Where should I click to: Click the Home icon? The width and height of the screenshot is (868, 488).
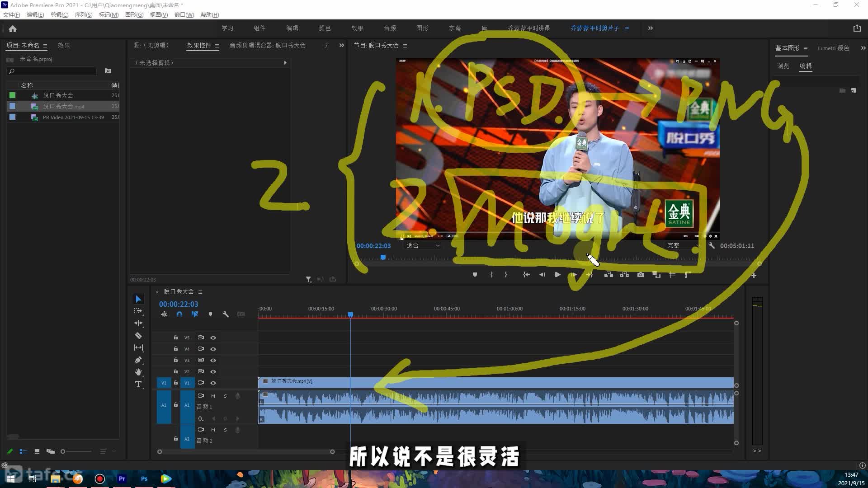click(x=13, y=28)
